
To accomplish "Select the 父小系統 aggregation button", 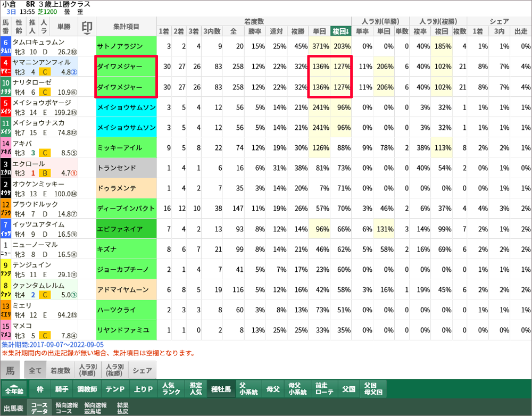I will click(248, 389).
